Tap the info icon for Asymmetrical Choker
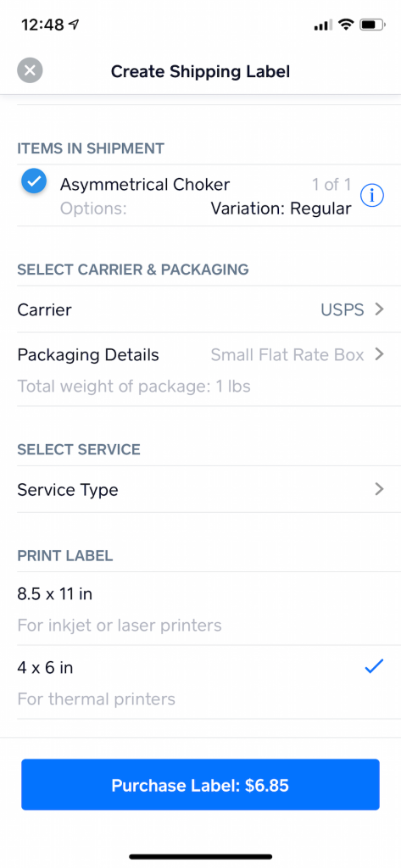This screenshot has height=868, width=401. 372,196
